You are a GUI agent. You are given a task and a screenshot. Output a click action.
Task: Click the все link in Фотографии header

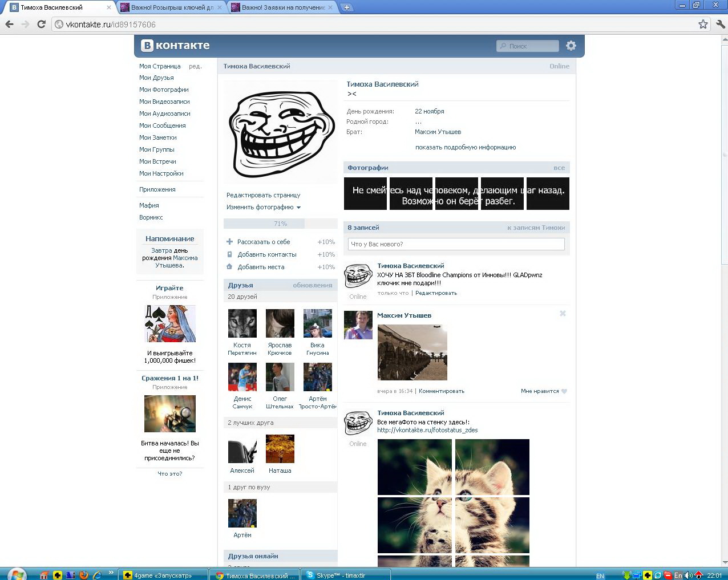click(559, 168)
